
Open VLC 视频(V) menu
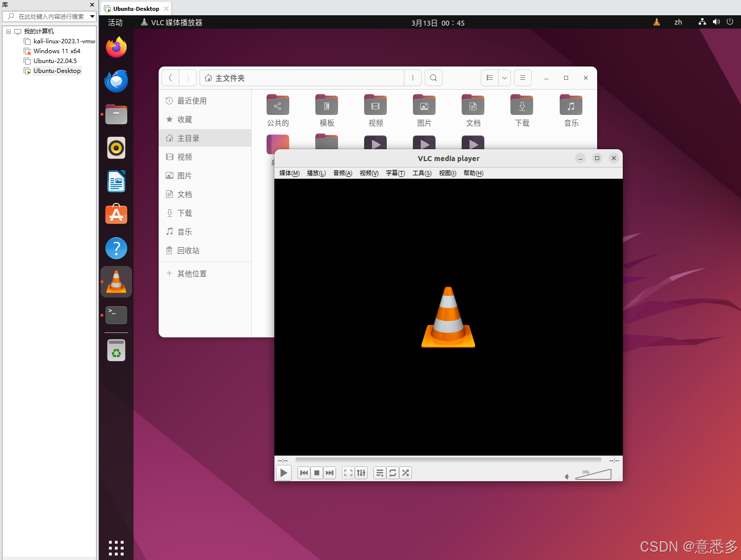(x=369, y=173)
